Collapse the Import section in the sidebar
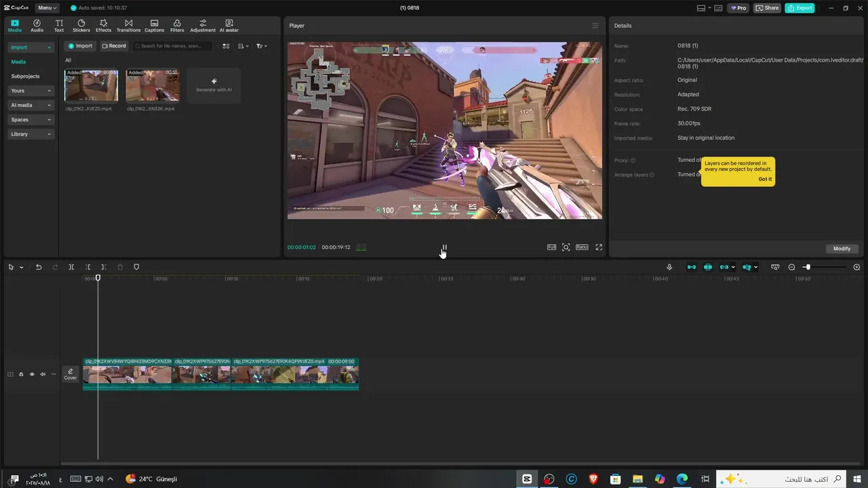The height and width of the screenshot is (488, 868). click(31, 47)
